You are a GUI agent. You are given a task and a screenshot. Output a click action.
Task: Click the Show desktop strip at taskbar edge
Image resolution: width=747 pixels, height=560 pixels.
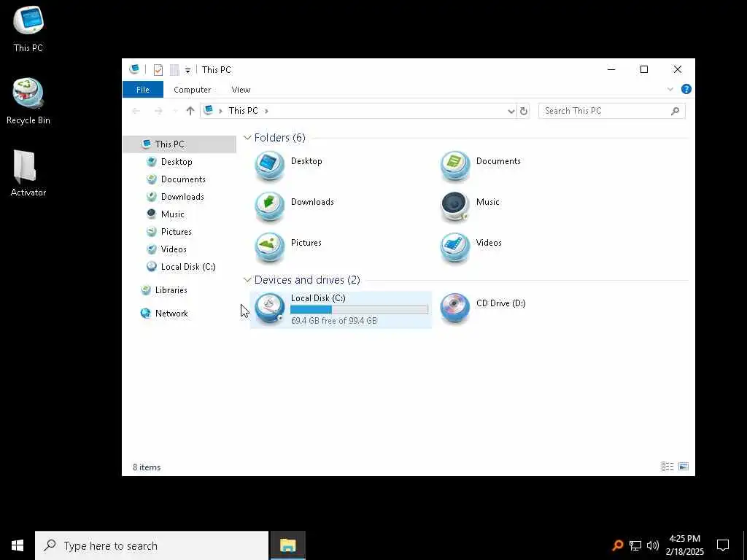(745, 545)
